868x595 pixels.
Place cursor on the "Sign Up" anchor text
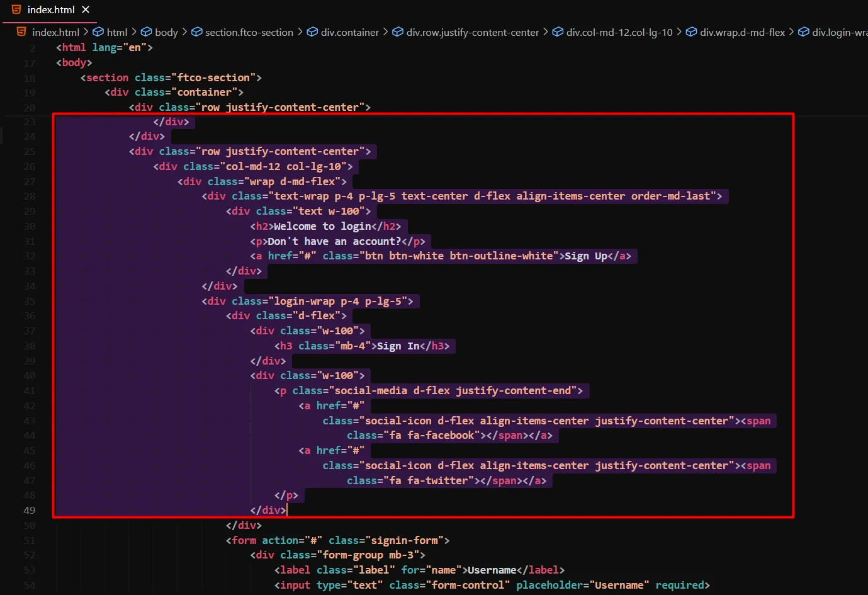point(585,256)
